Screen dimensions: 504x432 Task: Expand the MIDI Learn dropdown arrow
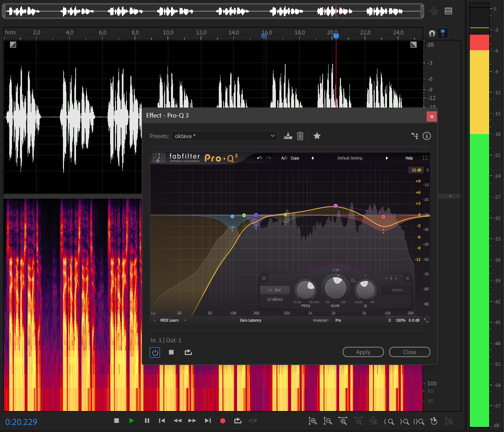(185, 320)
